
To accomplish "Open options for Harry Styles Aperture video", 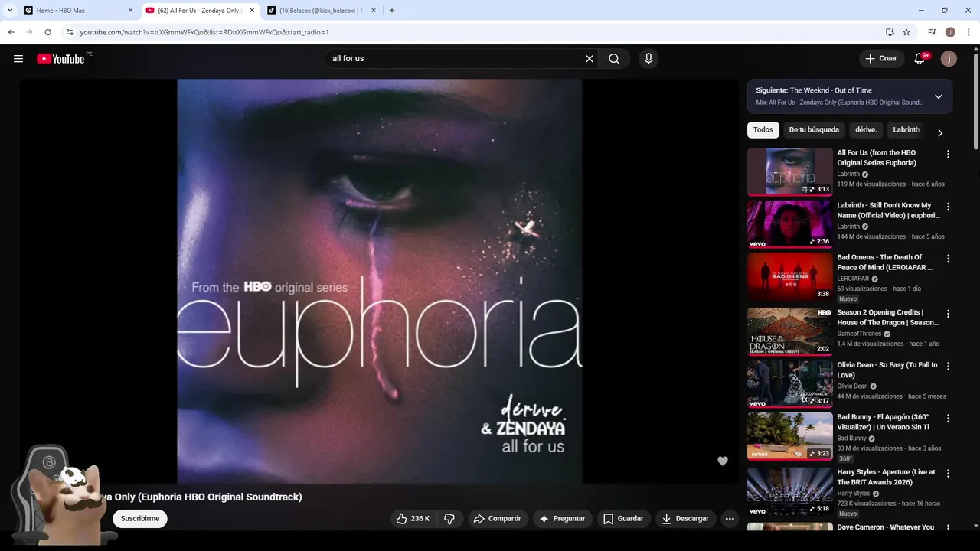I will coord(948,474).
